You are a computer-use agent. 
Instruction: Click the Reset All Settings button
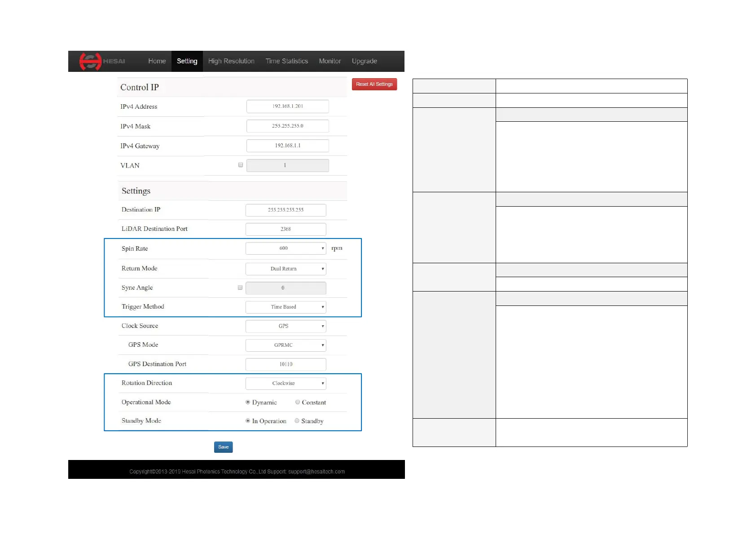point(374,84)
